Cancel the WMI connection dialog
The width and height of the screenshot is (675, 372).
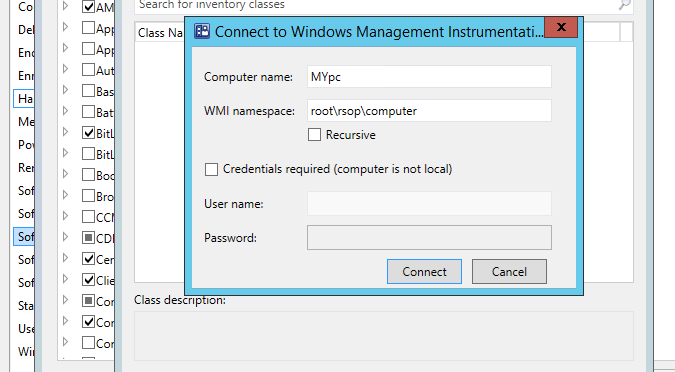coord(509,272)
